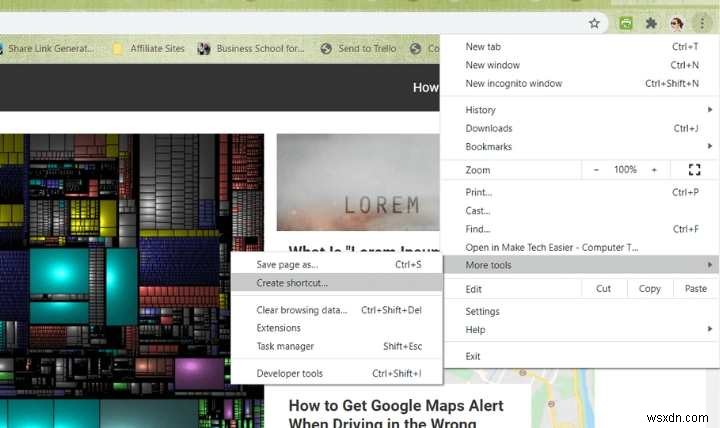Open the Google Maps Alert article headline
Image resolution: width=720 pixels, height=428 pixels.
coord(396,413)
